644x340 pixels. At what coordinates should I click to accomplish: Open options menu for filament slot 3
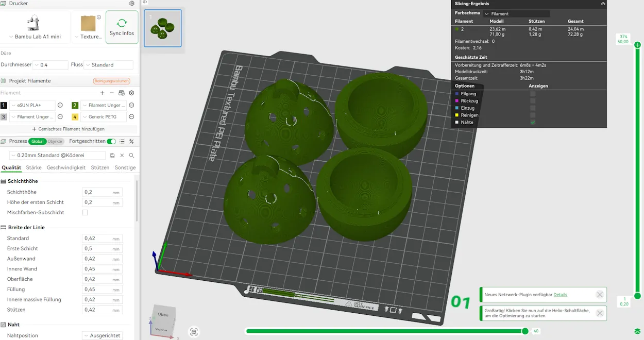pos(60,117)
